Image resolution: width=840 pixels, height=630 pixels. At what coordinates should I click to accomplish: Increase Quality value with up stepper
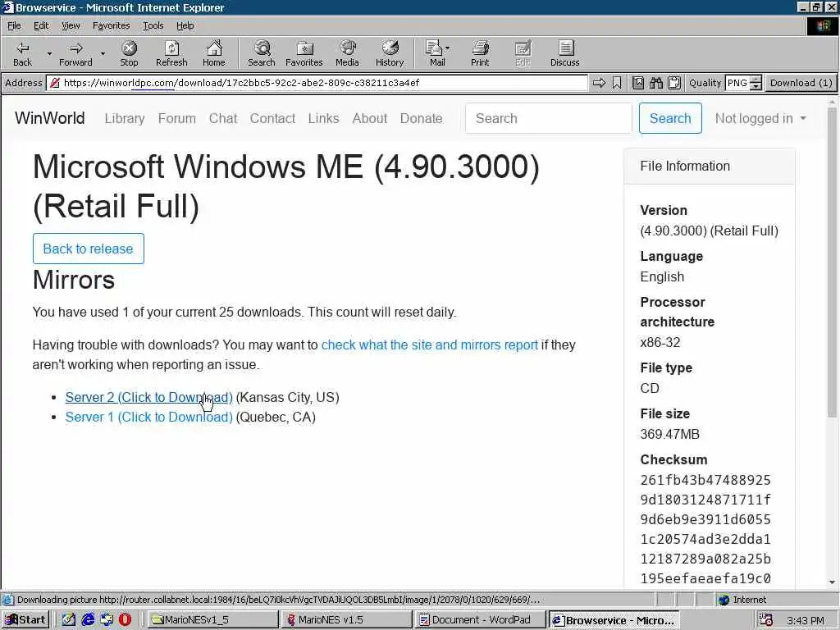click(756, 80)
